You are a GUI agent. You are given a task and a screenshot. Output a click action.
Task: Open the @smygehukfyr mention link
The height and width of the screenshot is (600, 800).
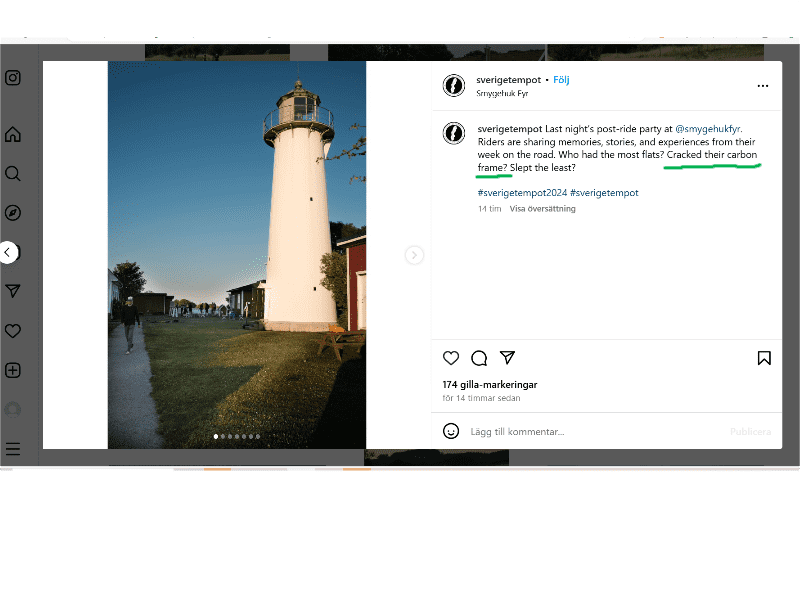(708, 129)
